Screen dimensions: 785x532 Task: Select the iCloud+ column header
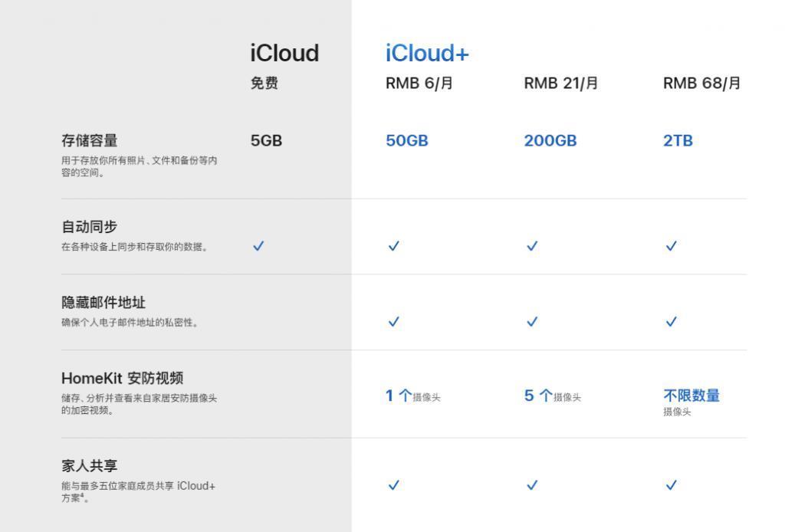[427, 53]
